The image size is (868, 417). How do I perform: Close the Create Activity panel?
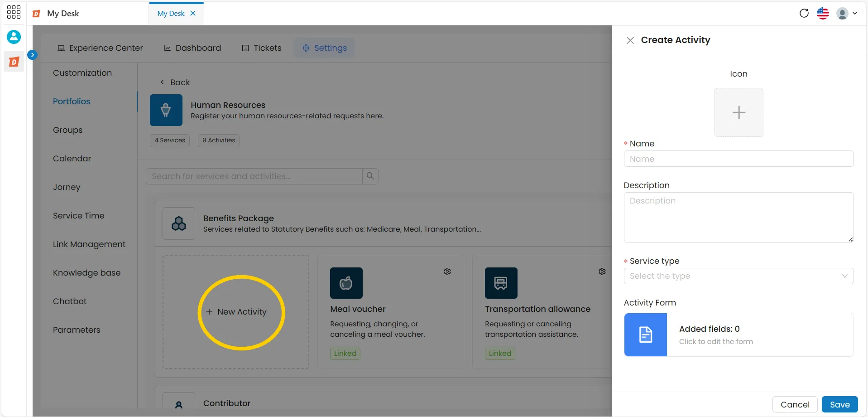click(x=630, y=40)
